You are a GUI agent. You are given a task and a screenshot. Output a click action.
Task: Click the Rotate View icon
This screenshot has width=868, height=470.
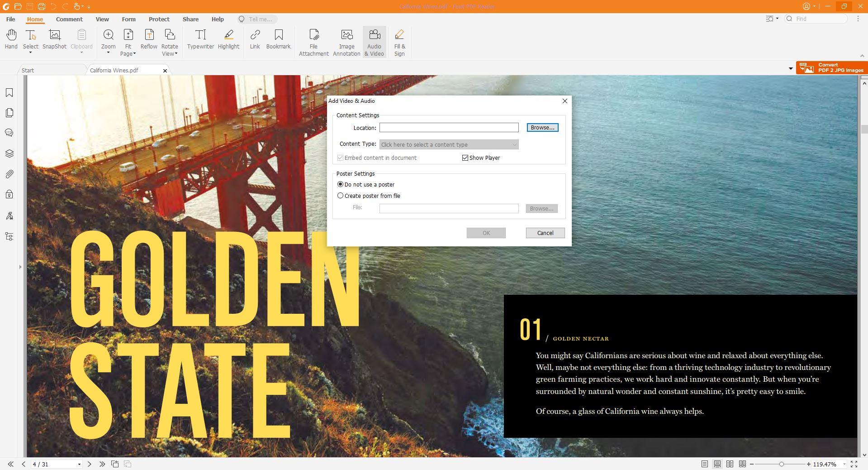click(x=170, y=35)
